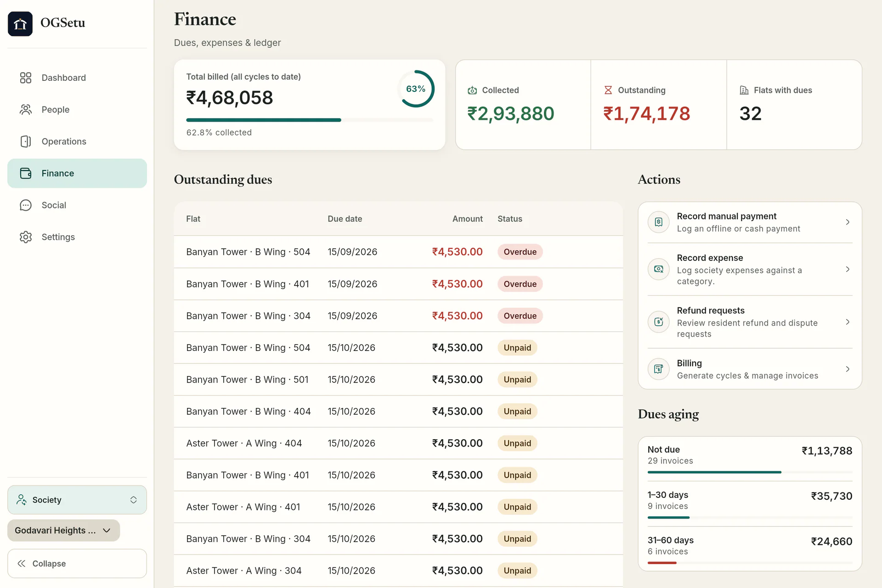Click the Billing invoice icon

(659, 369)
